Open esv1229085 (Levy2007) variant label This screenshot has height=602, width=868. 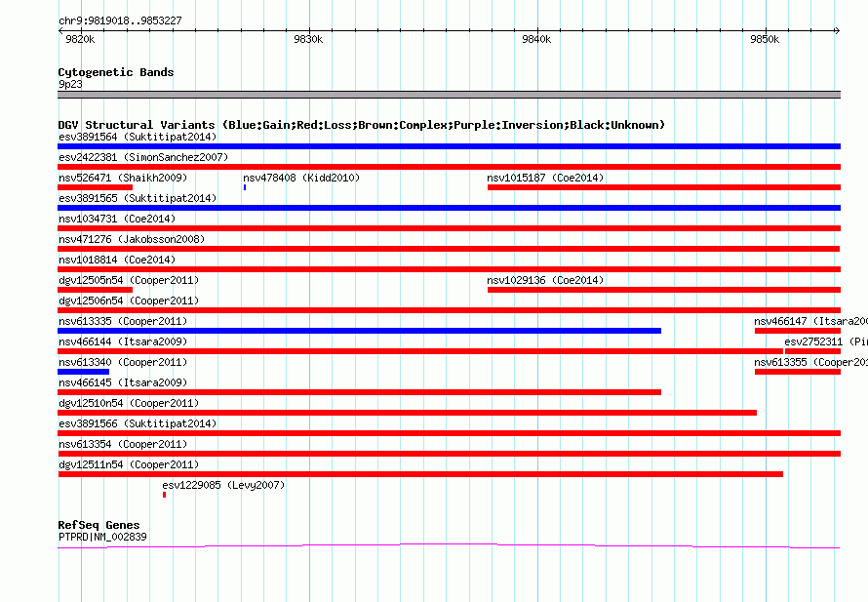pyautogui.click(x=223, y=485)
